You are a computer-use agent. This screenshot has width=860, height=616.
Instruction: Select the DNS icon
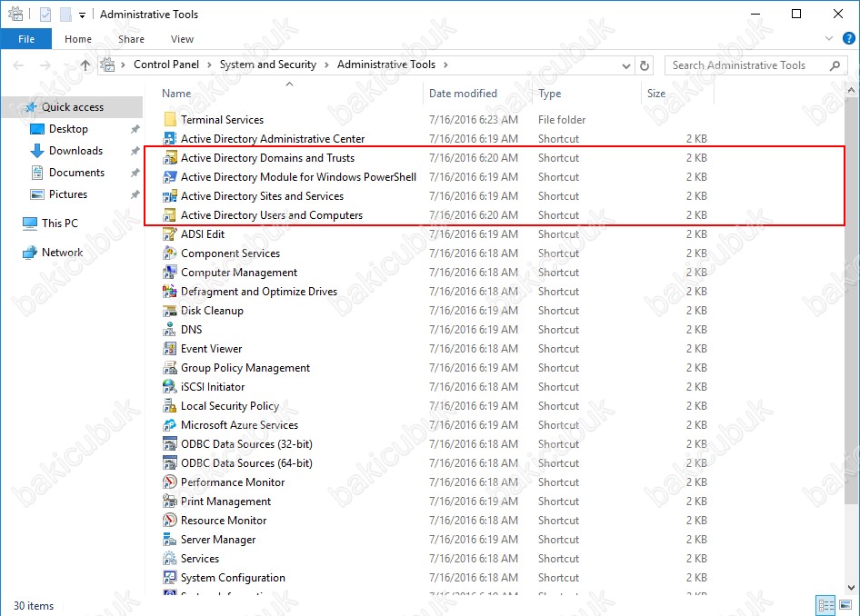[170, 330]
